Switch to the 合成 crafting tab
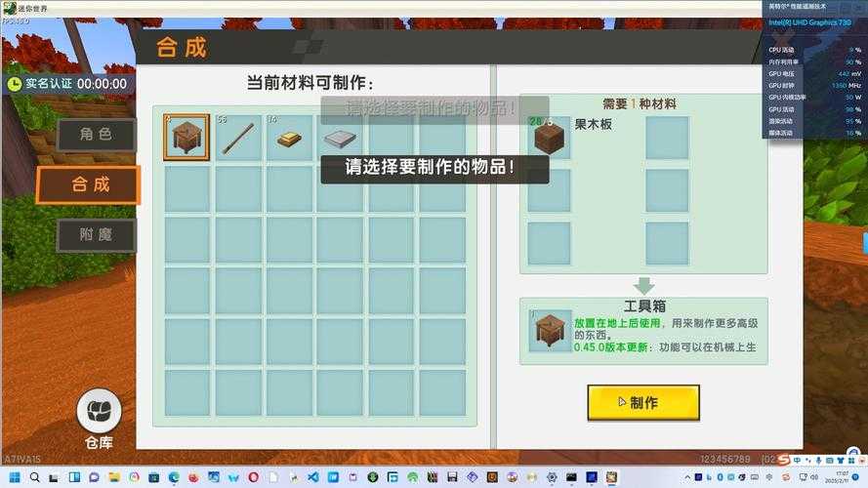 pyautogui.click(x=89, y=184)
